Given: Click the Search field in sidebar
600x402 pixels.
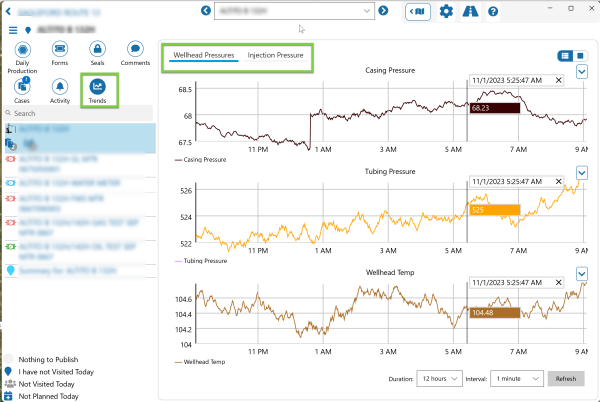Looking at the screenshot, I should point(80,113).
